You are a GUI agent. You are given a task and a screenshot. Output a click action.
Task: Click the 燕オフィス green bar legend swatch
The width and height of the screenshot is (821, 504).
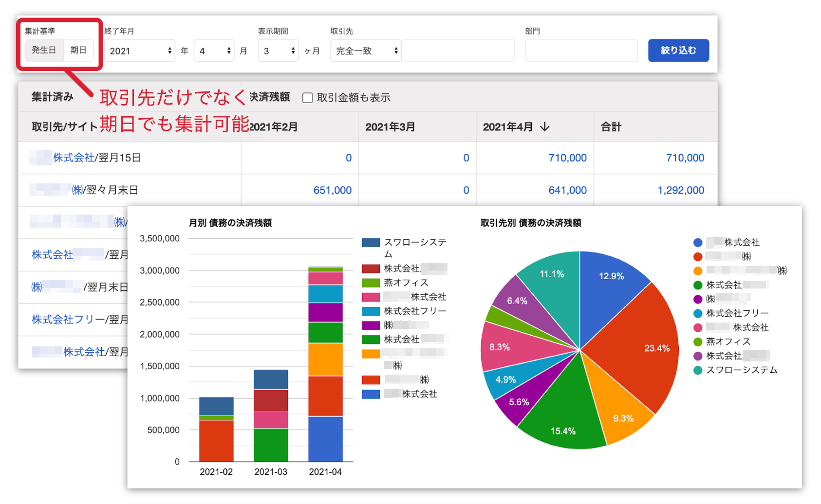click(x=371, y=283)
